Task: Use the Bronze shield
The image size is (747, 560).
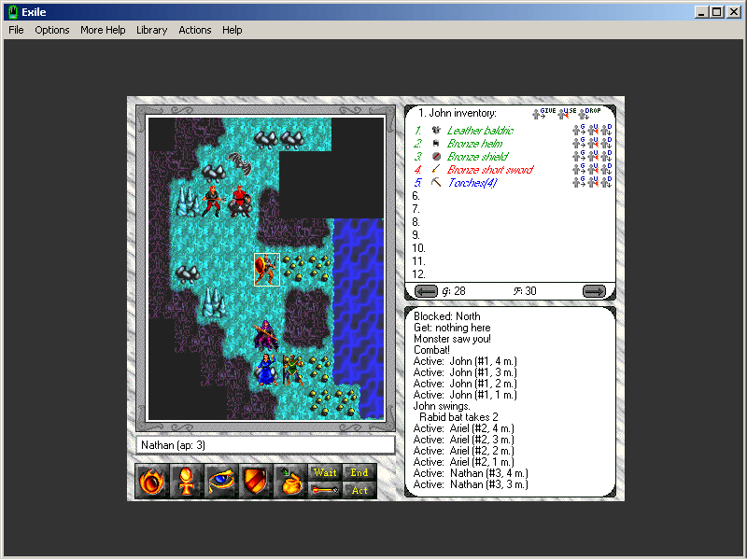Action: 593,156
